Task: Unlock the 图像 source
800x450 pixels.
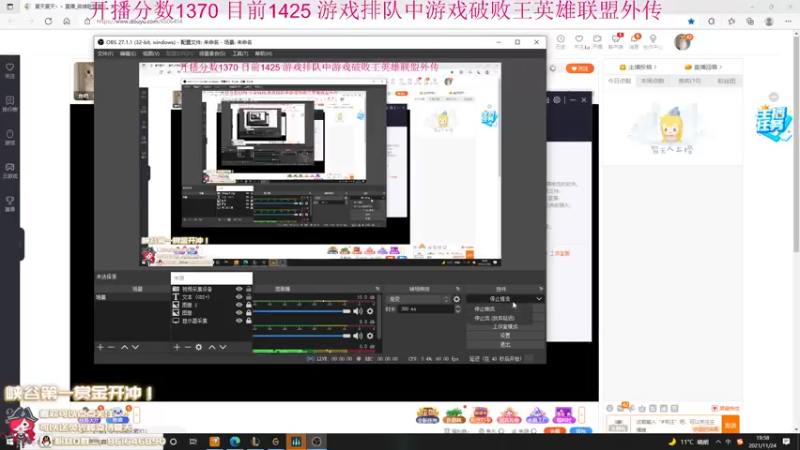Action: coord(248,313)
